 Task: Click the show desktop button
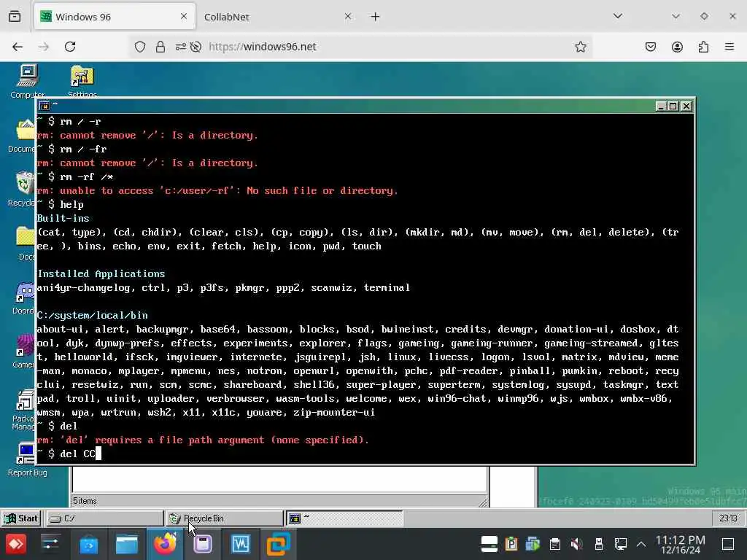pos(727,544)
